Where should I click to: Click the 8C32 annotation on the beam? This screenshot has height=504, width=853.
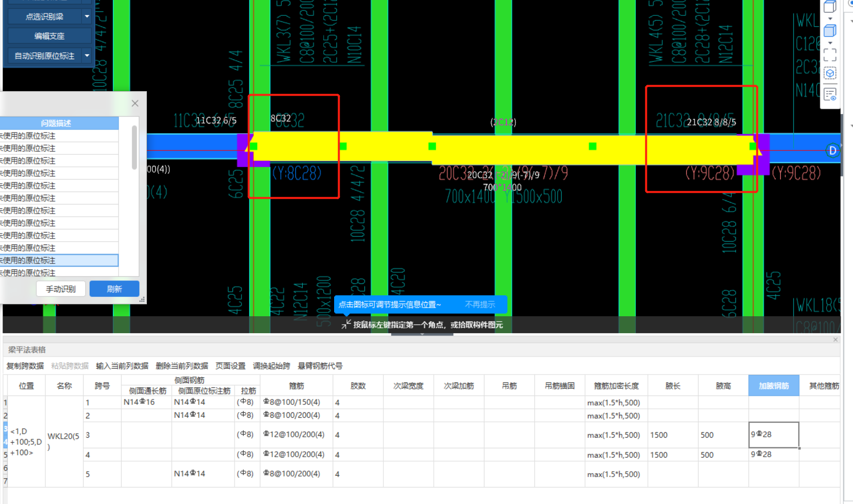(281, 119)
